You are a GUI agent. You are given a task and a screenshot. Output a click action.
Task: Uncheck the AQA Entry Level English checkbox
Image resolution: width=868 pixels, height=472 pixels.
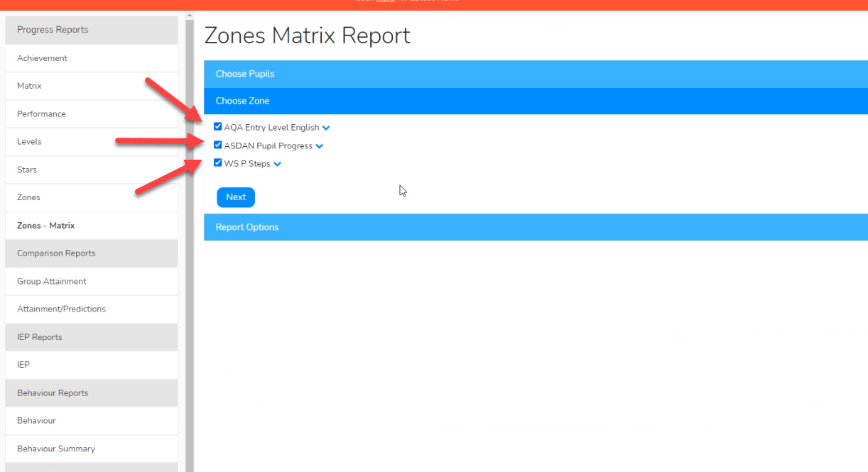point(217,126)
